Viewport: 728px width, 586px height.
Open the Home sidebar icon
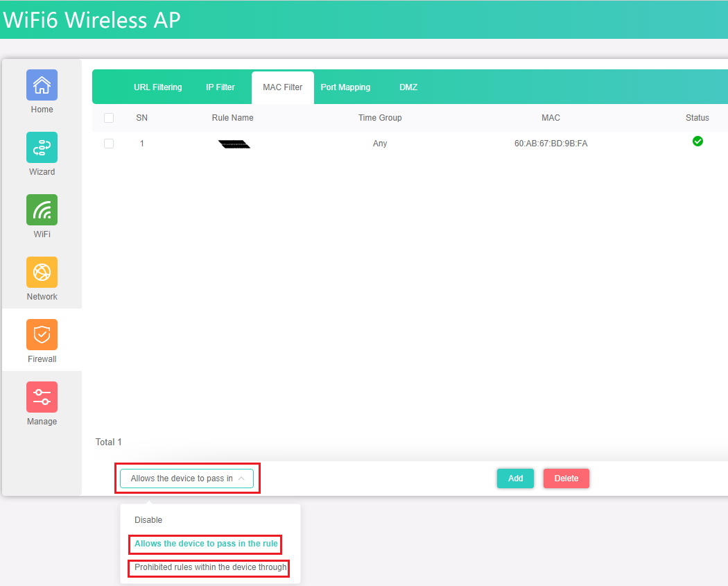tap(42, 85)
